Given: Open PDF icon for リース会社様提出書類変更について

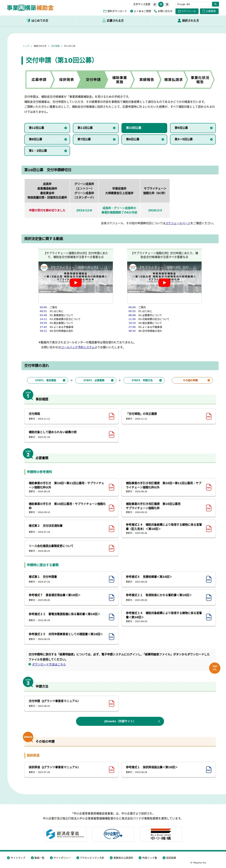Looking at the screenshot, I should [111, 548].
